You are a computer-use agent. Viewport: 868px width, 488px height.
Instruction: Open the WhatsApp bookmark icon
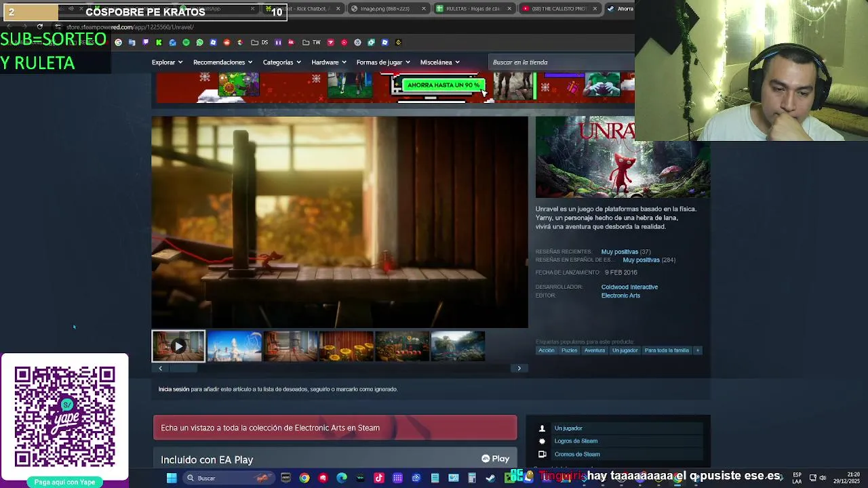pos(199,42)
